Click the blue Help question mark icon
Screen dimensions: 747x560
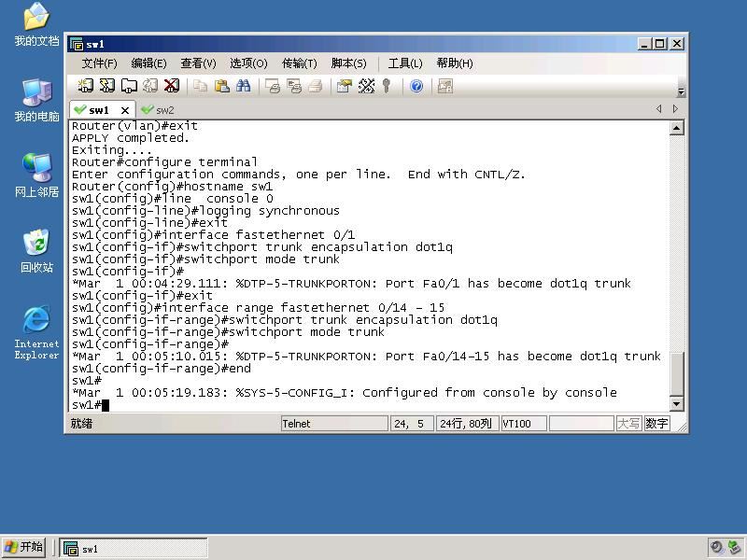pos(416,86)
